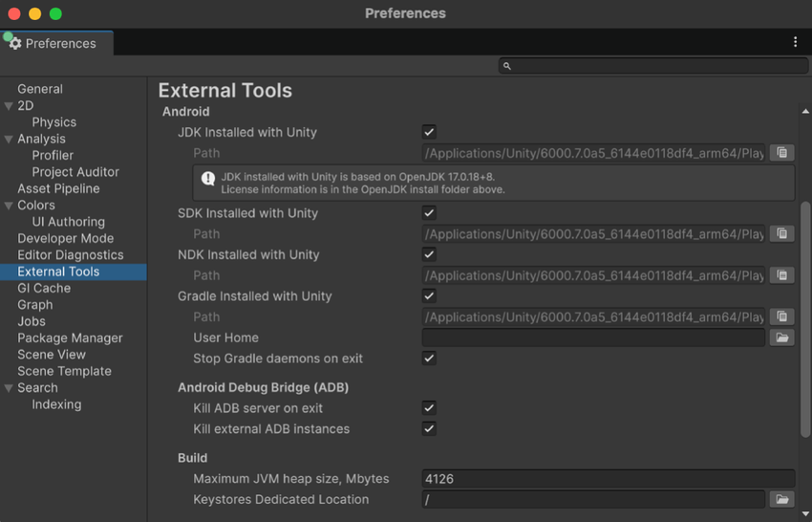
Task: Click the JDK info warning icon
Action: [208, 179]
